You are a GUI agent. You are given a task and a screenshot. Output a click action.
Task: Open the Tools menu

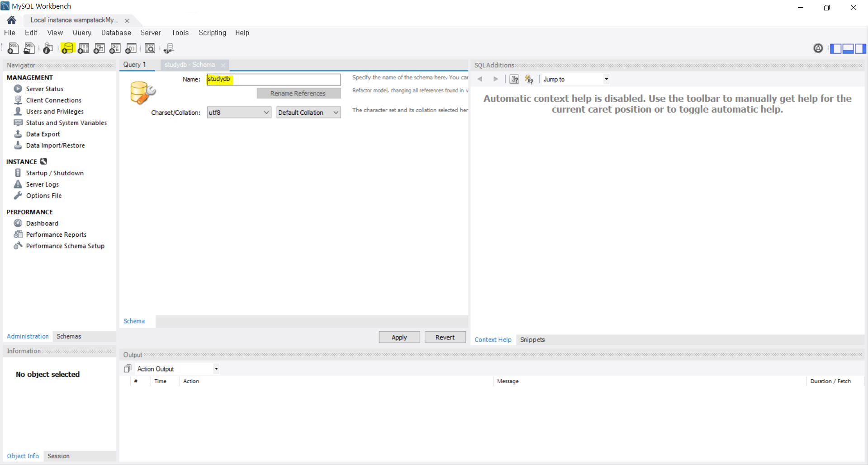tap(180, 33)
